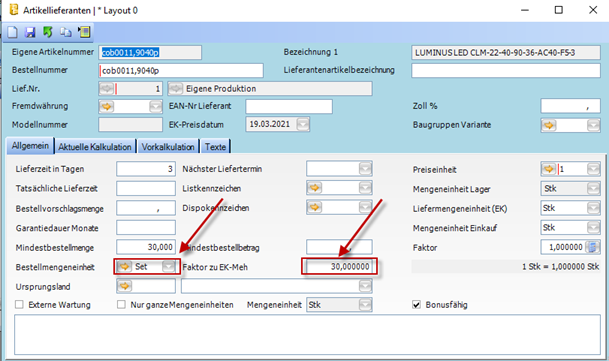Click the layout list toolbar icon
The image size is (609, 361).
point(84,32)
